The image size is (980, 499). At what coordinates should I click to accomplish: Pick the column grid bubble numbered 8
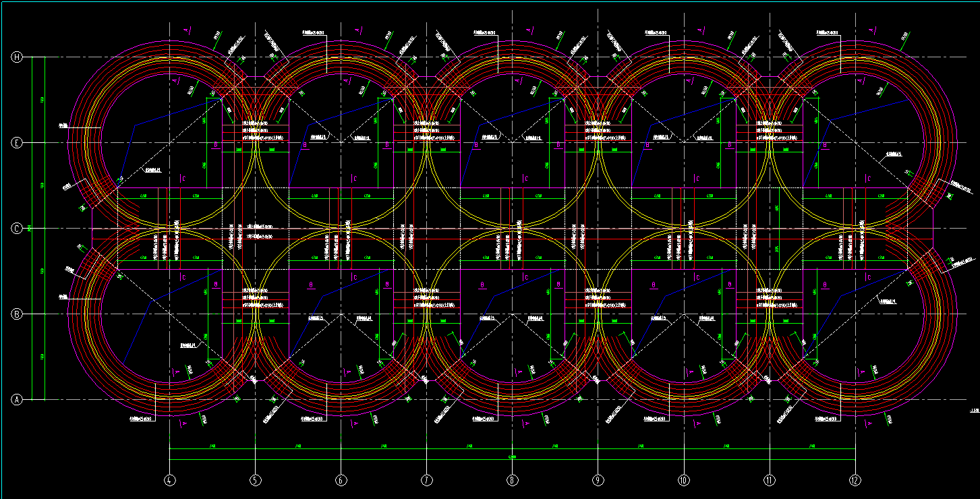pyautogui.click(x=512, y=481)
